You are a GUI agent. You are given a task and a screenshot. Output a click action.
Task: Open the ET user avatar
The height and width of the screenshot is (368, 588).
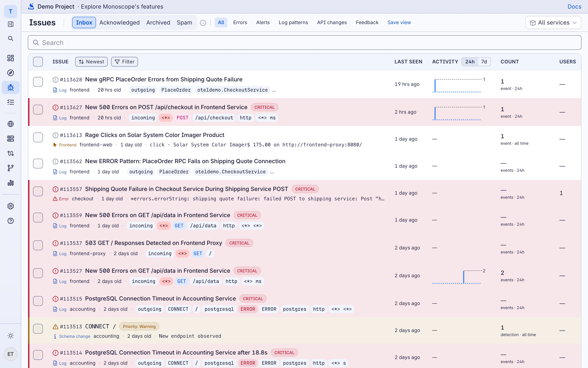(x=10, y=354)
